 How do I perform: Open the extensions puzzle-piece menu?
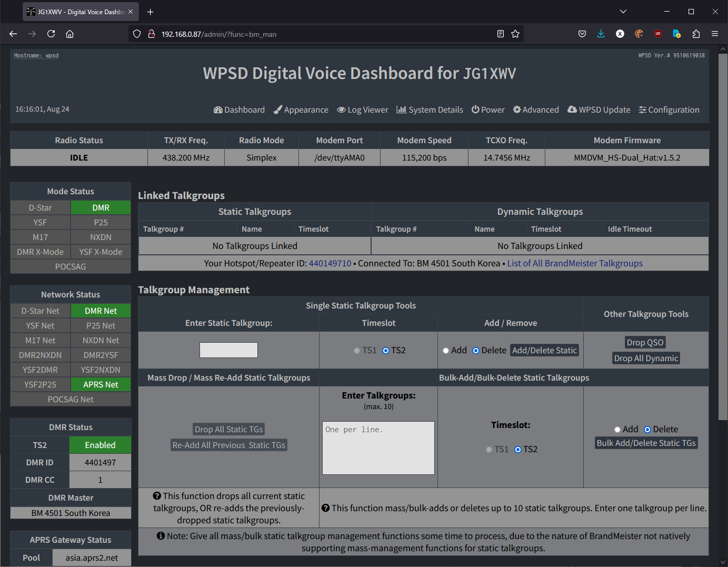click(x=696, y=34)
